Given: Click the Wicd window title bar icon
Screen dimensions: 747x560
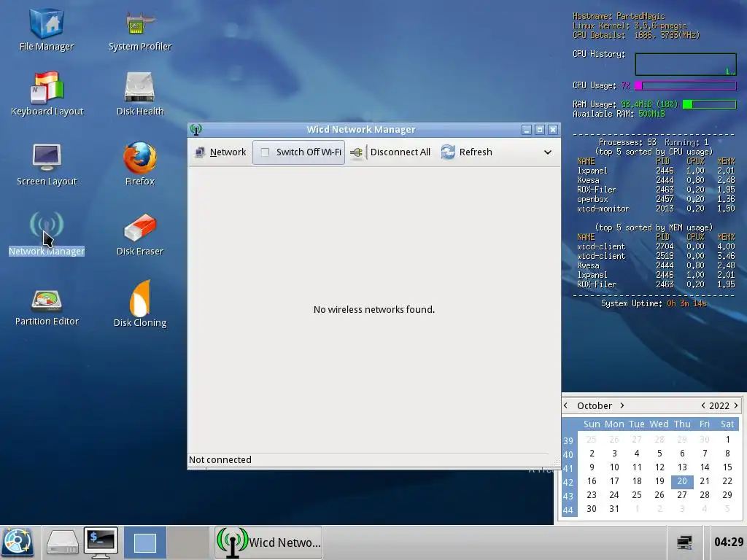Looking at the screenshot, I should [196, 130].
